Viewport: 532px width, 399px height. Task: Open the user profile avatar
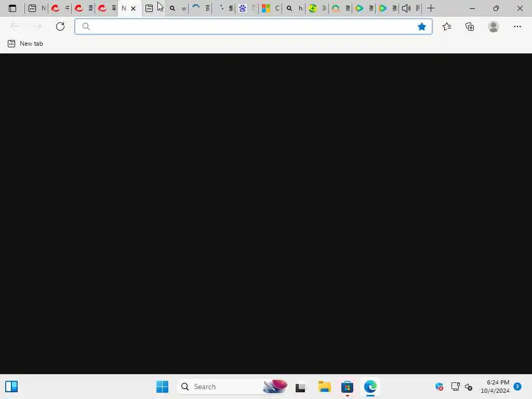pos(494,26)
